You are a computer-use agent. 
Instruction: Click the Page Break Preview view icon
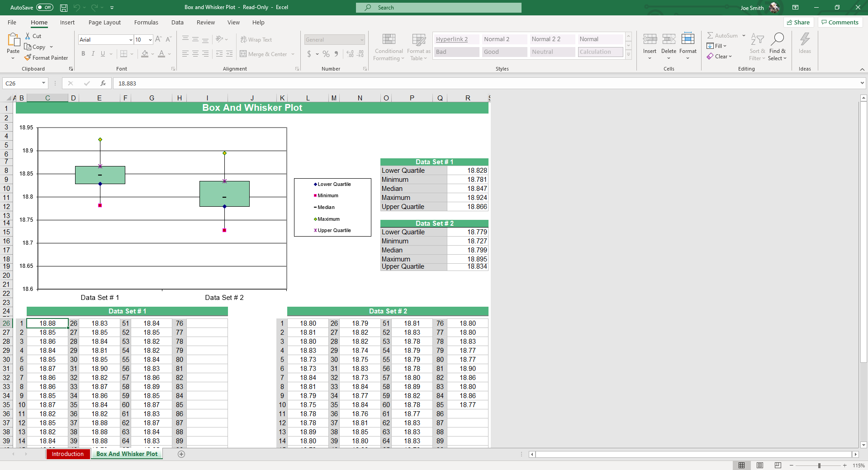click(x=778, y=465)
